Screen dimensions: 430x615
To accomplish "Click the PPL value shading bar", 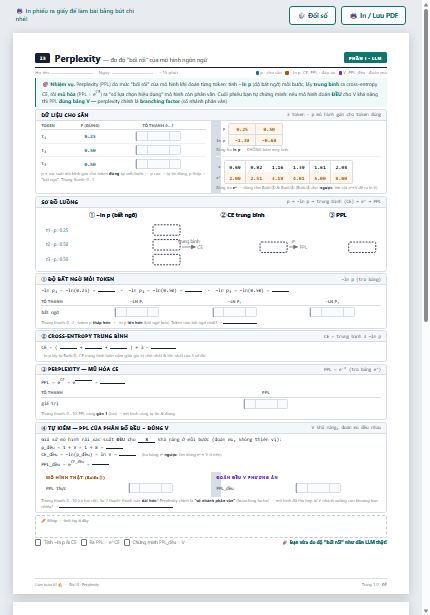I will [x=266, y=404].
